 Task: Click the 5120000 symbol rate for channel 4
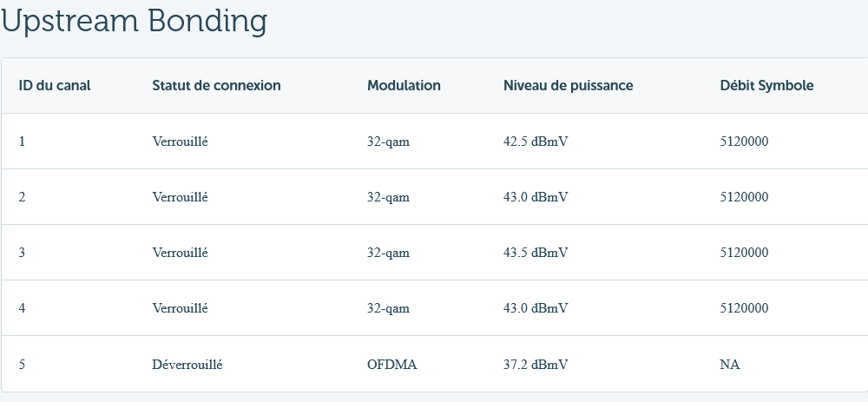(x=744, y=308)
